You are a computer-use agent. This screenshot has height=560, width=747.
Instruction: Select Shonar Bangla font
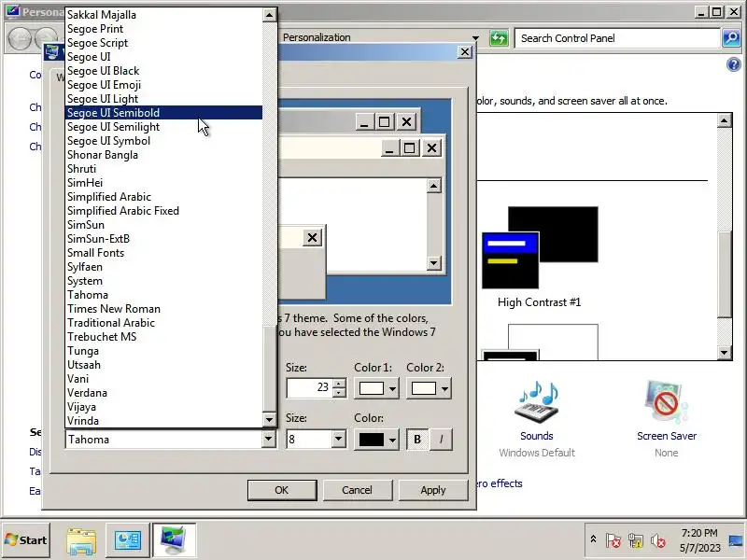[163, 155]
